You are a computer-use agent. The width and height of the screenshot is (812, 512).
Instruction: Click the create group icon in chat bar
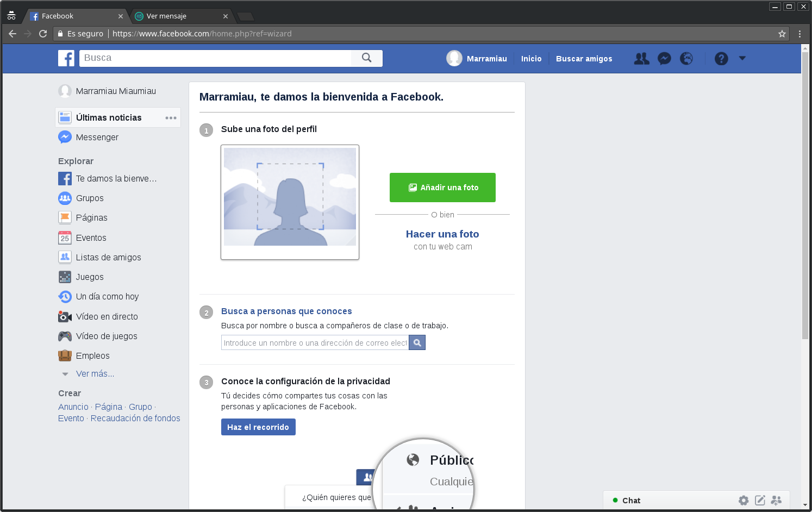click(x=776, y=500)
